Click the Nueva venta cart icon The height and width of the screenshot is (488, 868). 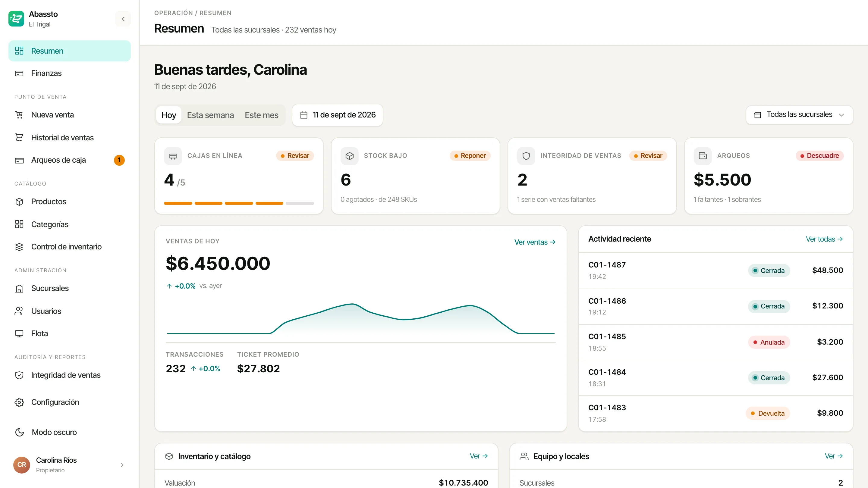(19, 115)
